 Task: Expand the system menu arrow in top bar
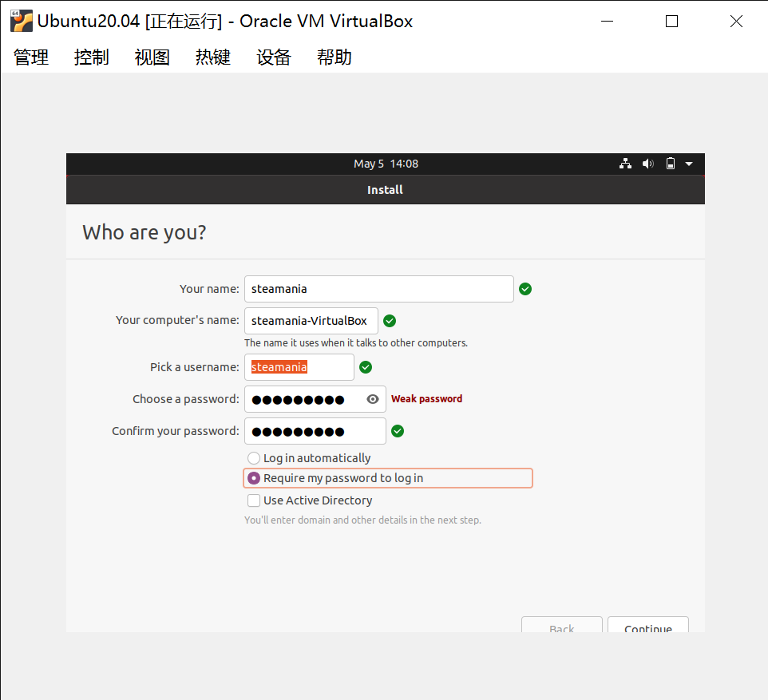689,164
